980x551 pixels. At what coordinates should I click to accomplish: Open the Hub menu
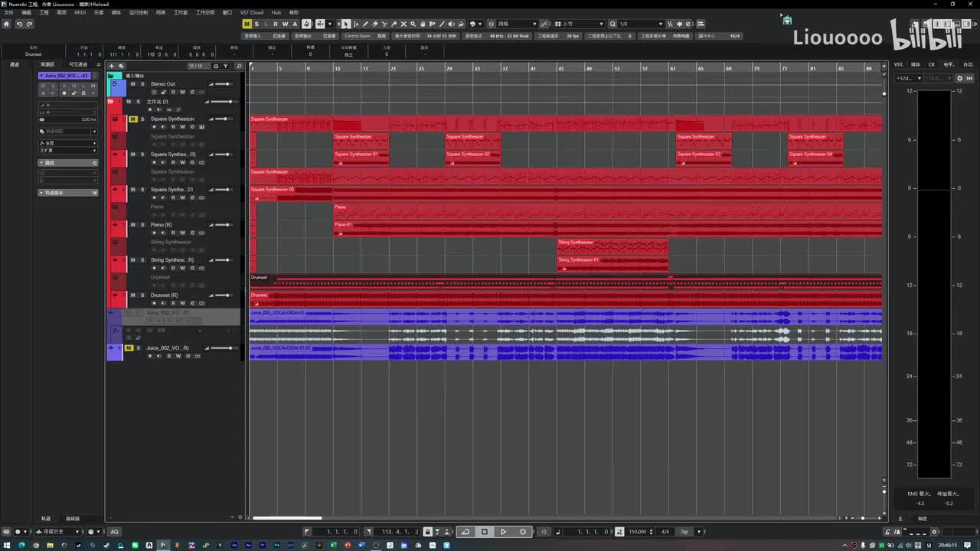click(x=276, y=13)
